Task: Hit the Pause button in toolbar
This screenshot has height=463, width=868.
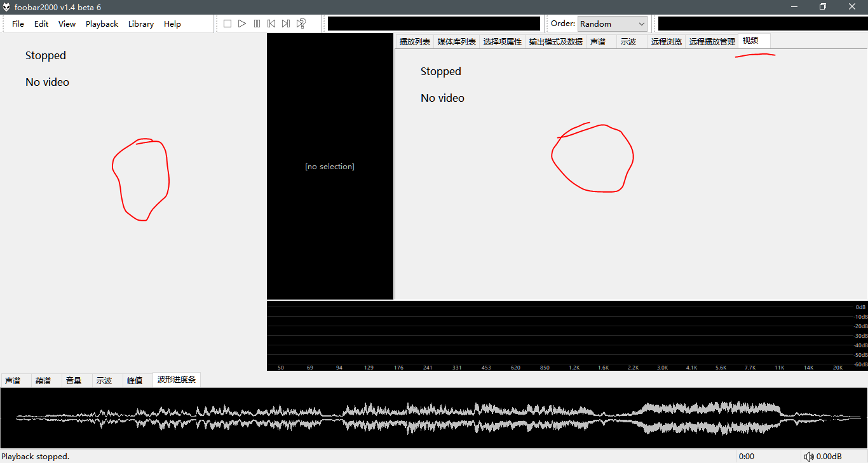Action: tap(257, 24)
